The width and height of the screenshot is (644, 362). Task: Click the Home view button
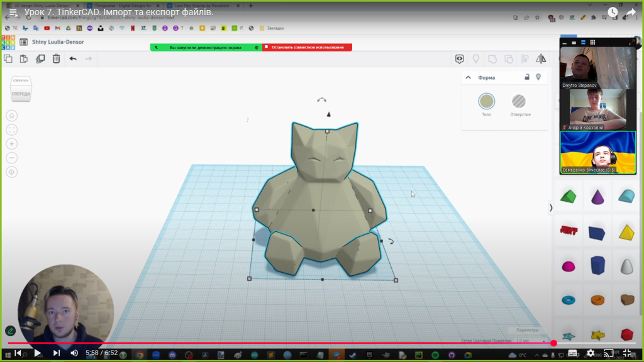pyautogui.click(x=12, y=116)
